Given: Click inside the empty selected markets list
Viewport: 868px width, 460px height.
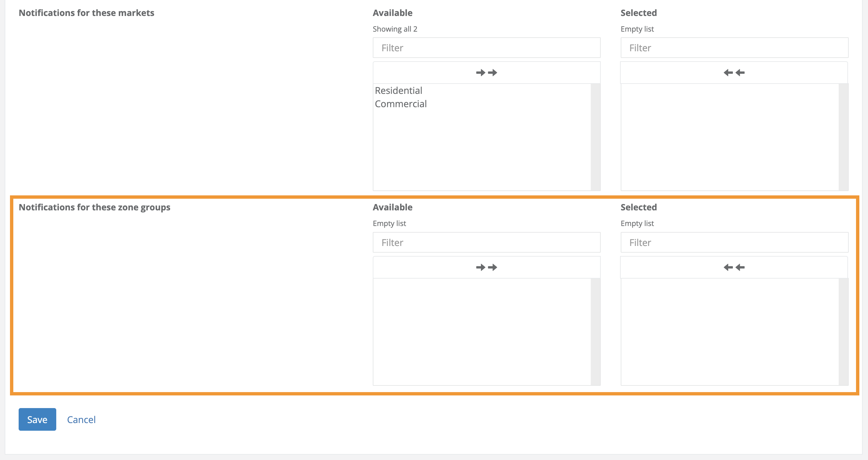Looking at the screenshot, I should click(x=730, y=137).
